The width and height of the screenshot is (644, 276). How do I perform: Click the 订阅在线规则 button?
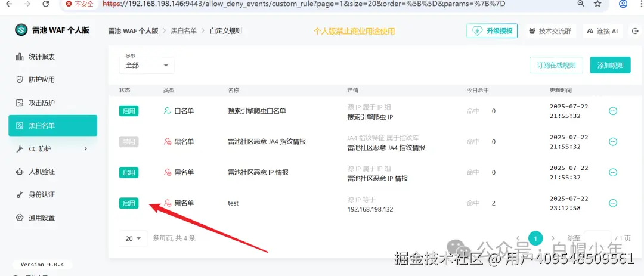[x=556, y=65]
